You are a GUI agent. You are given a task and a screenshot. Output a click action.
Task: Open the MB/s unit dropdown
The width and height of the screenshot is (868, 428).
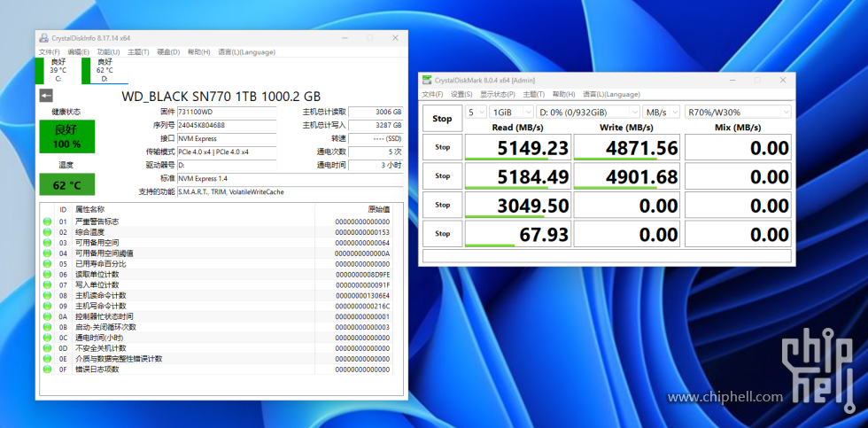pyautogui.click(x=662, y=112)
